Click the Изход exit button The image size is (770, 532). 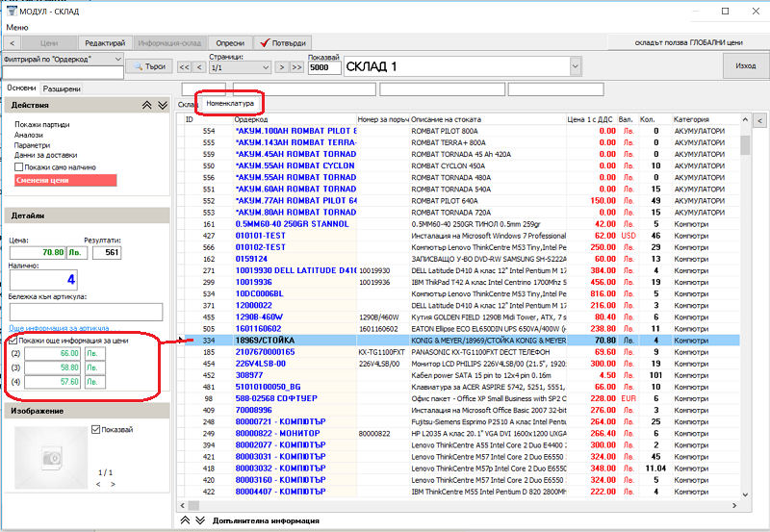tap(745, 65)
